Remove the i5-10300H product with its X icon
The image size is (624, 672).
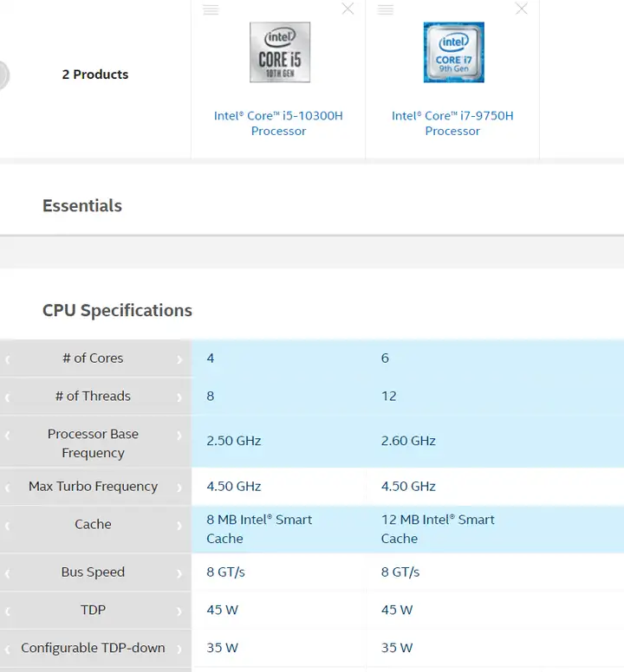coord(348,9)
